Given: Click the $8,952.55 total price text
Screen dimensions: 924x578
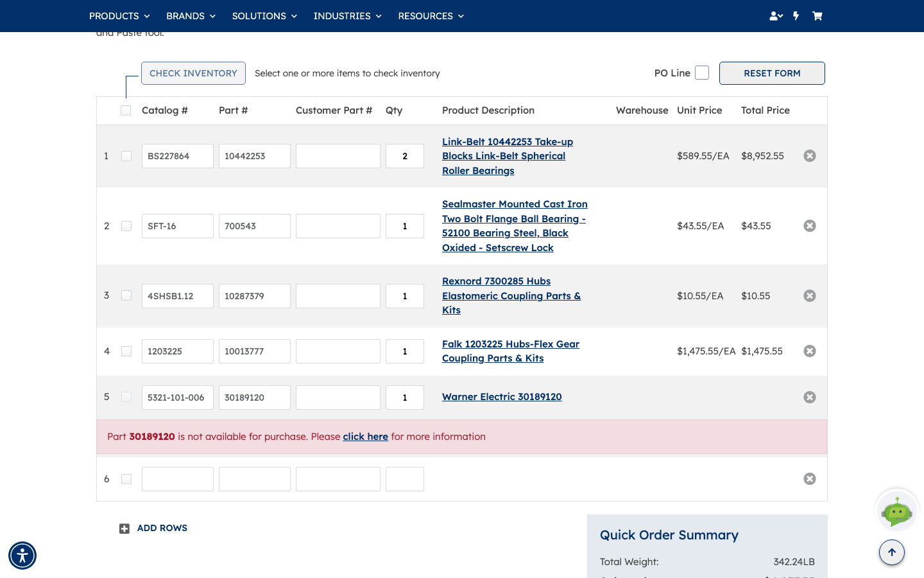Looking at the screenshot, I should 762,156.
